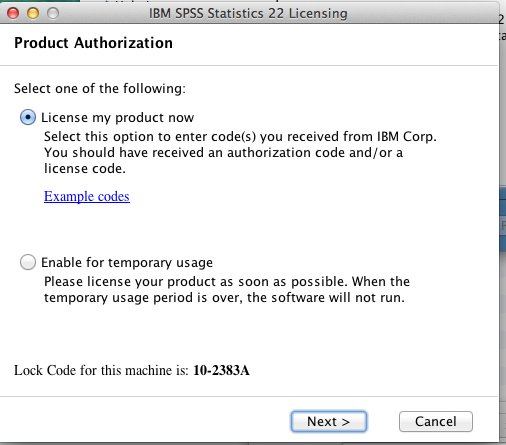Click the 'License my product now' label text
The width and height of the screenshot is (506, 445).
[117, 118]
